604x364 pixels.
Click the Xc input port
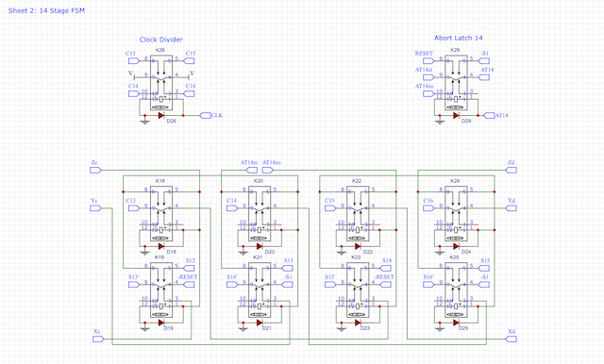pyautogui.click(x=98, y=339)
